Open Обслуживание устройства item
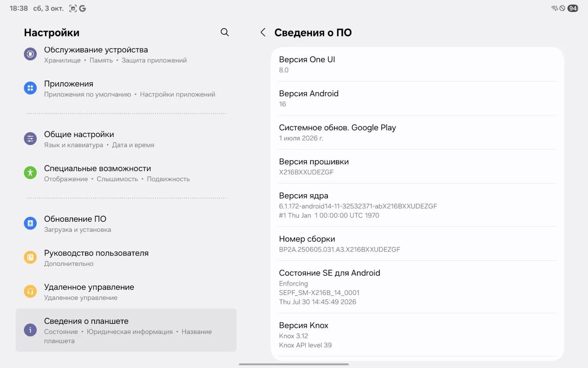Image resolution: width=588 pixels, height=368 pixels. click(126, 54)
